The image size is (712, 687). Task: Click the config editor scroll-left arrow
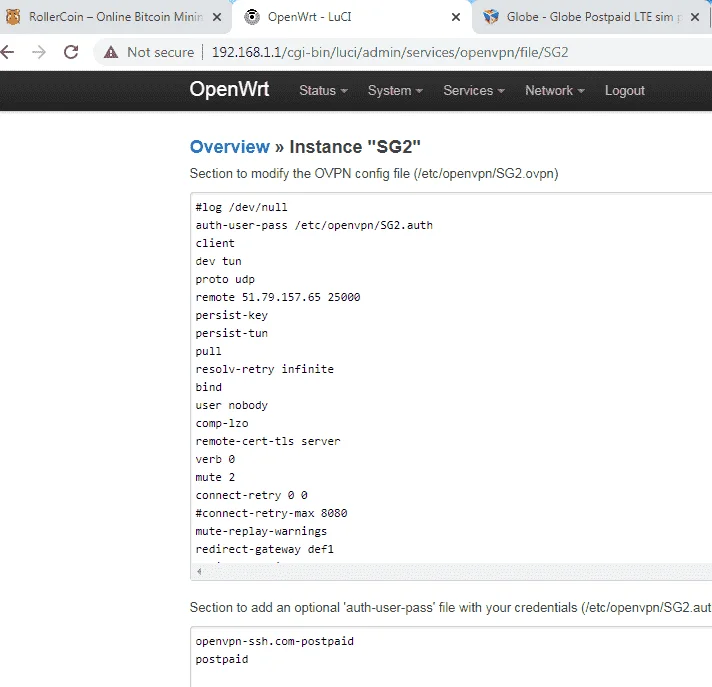tap(199, 572)
